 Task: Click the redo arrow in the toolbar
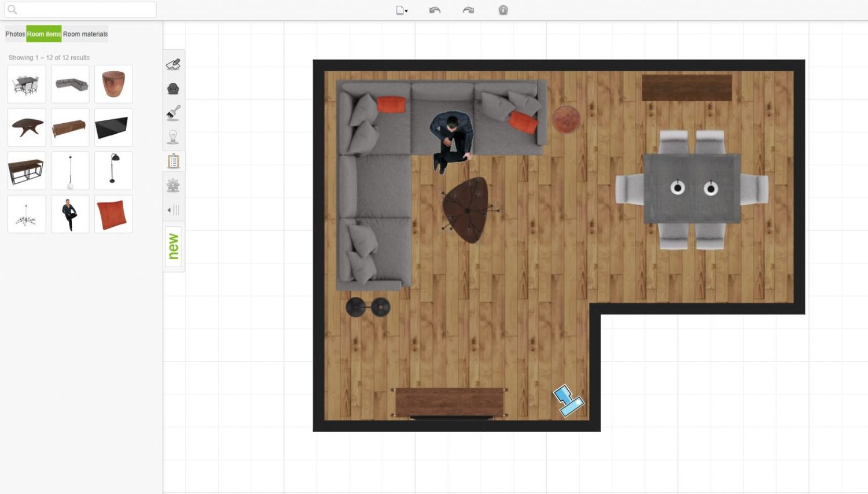(x=468, y=10)
